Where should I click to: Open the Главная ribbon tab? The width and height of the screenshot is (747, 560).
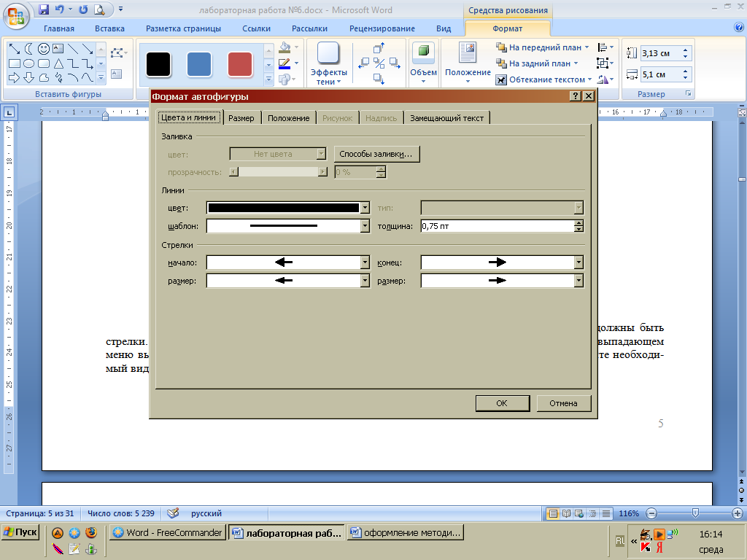point(59,28)
